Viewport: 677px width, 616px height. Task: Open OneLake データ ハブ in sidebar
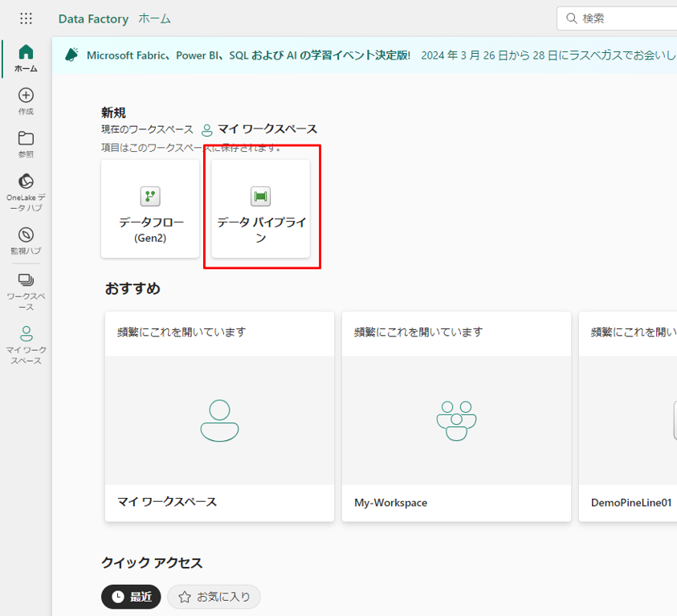tap(26, 192)
